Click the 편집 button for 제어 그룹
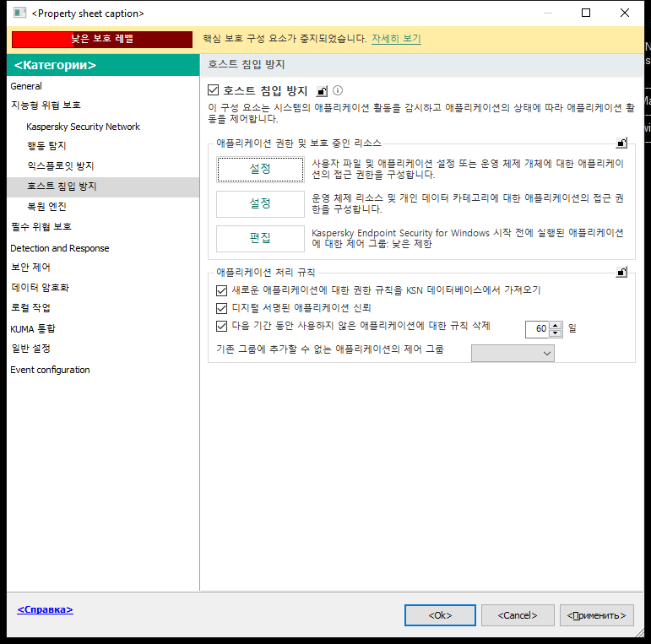This screenshot has height=644, width=651. pos(260,239)
